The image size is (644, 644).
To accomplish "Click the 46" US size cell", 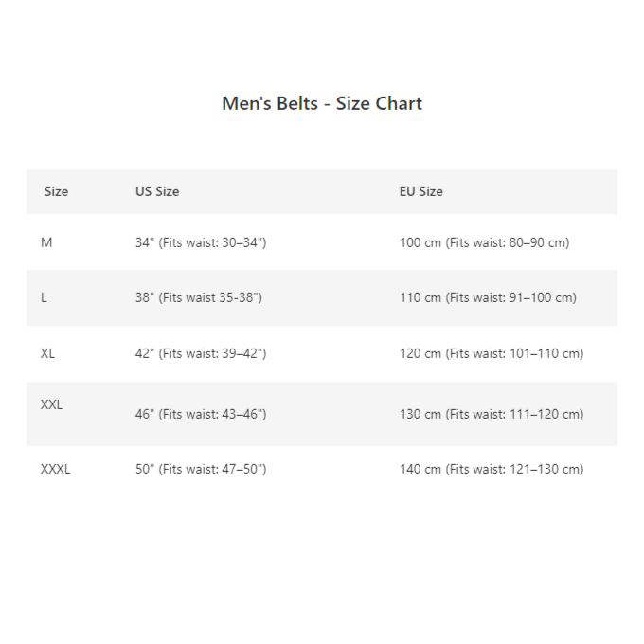I will click(x=201, y=414).
